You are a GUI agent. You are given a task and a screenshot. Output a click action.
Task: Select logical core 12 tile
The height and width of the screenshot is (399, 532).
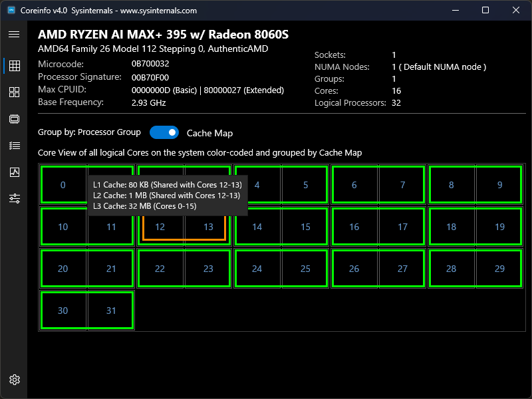click(x=160, y=227)
